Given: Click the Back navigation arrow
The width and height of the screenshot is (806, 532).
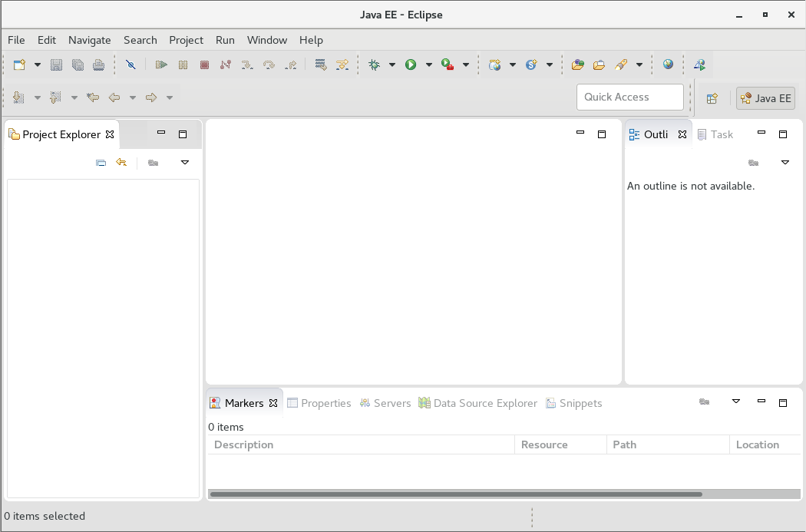Looking at the screenshot, I should tap(114, 97).
